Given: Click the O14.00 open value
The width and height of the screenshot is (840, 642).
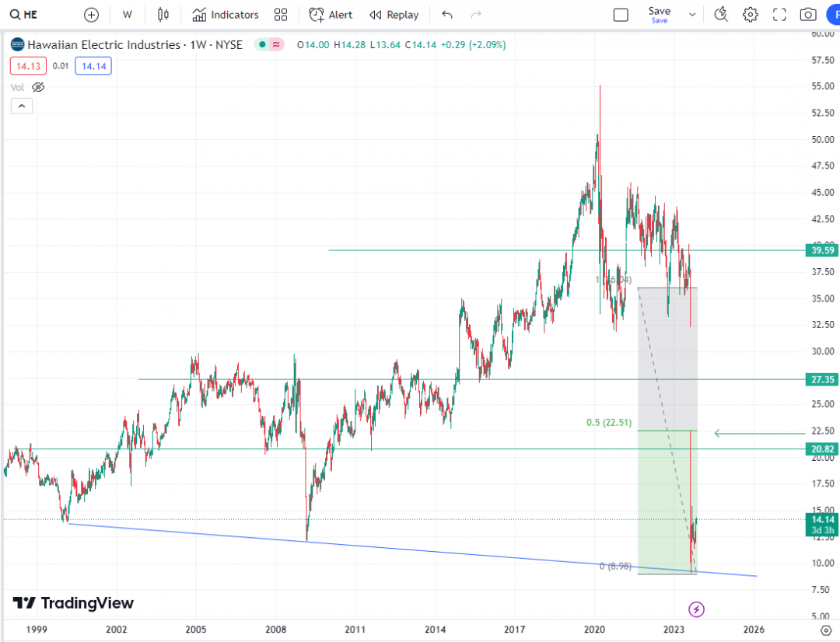Looking at the screenshot, I should pyautogui.click(x=313, y=44).
